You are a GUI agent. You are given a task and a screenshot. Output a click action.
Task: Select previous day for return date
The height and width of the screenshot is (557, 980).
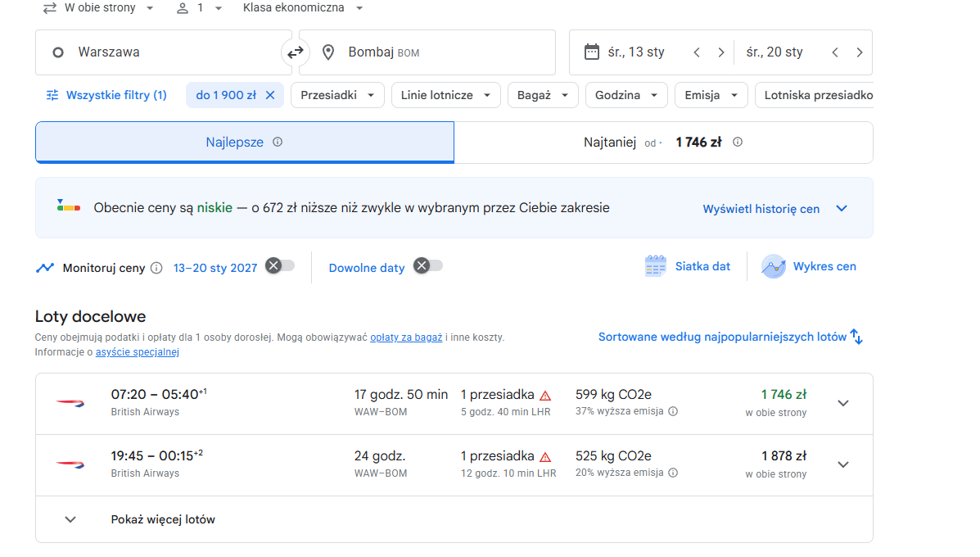(x=835, y=52)
